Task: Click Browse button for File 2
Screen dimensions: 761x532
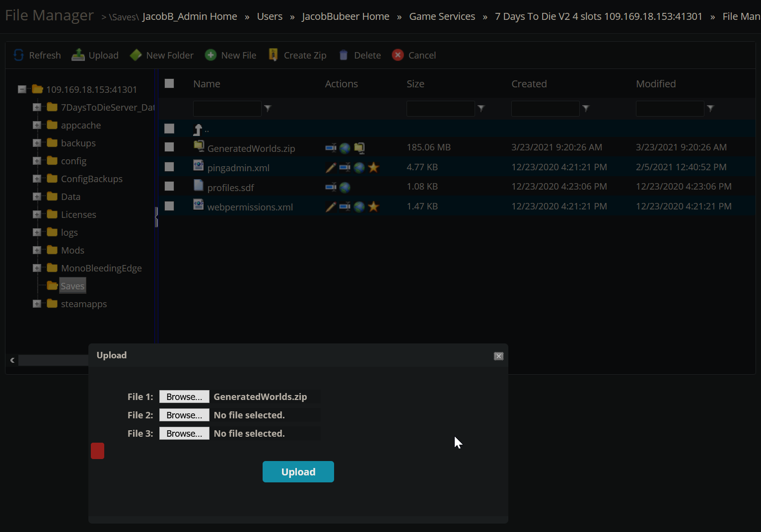Action: tap(184, 415)
